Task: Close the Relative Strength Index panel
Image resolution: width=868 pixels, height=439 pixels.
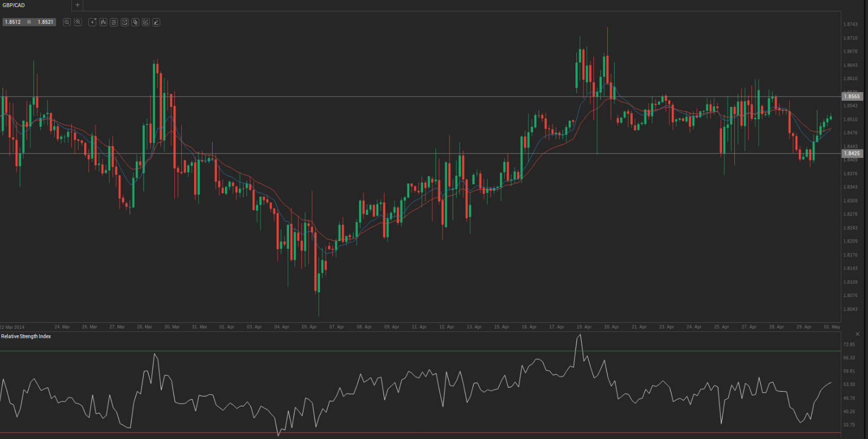Action: point(857,334)
